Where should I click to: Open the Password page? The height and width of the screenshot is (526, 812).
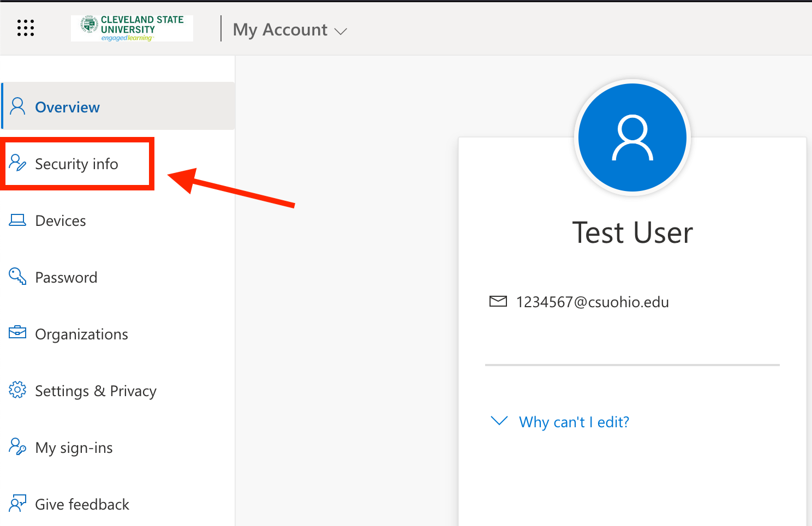tap(66, 277)
